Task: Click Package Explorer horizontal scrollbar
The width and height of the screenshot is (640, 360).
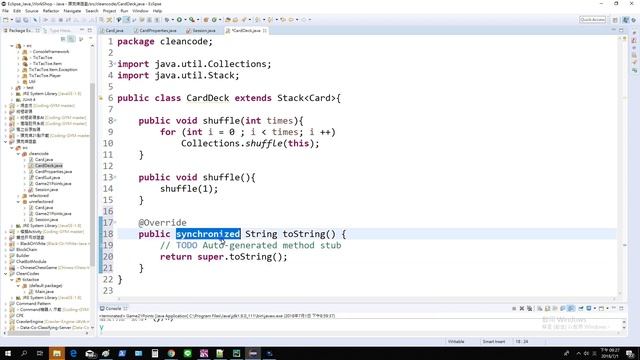Action: [29, 333]
